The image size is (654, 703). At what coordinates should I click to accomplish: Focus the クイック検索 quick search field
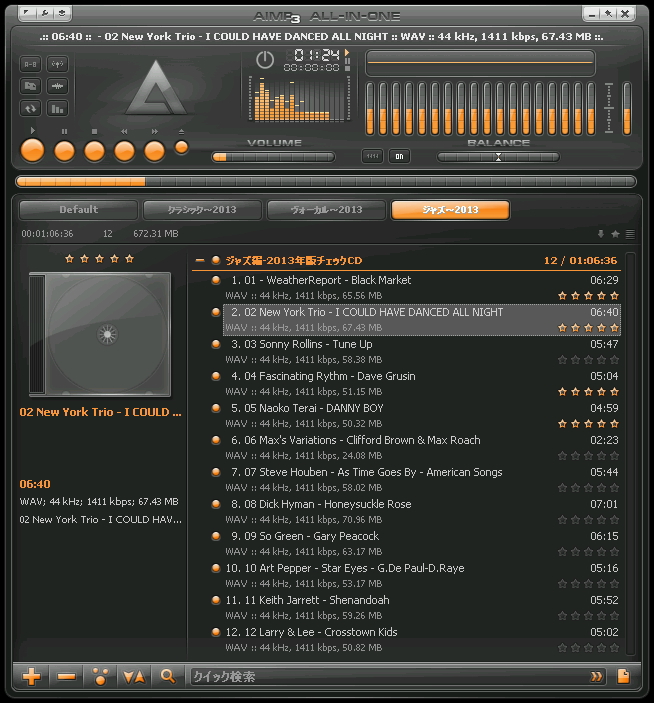(x=388, y=677)
